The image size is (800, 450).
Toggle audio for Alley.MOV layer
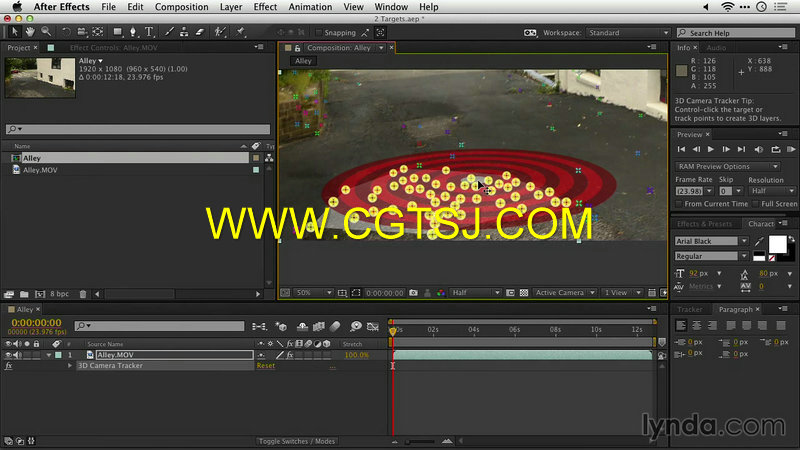pos(18,355)
